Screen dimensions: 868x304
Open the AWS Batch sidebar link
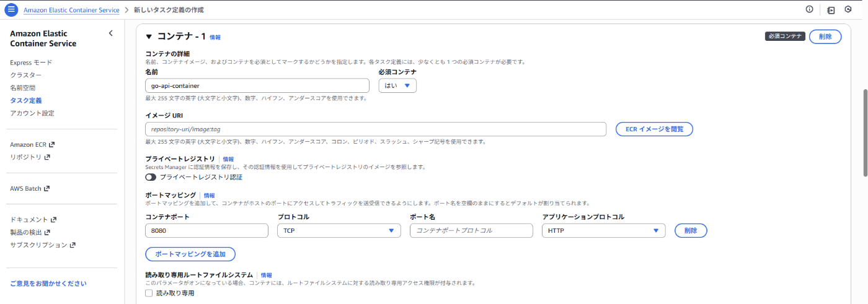25,188
